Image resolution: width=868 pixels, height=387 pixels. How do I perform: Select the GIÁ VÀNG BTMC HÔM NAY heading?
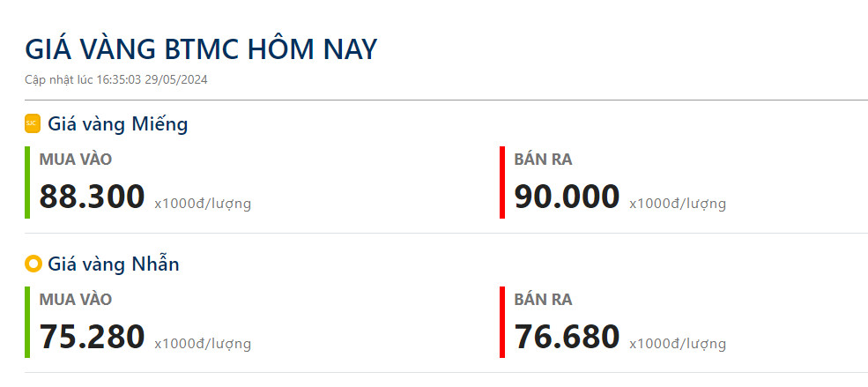pos(201,49)
